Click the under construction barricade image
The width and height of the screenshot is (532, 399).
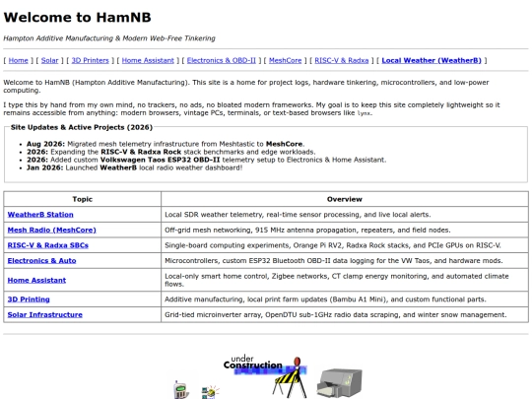pos(265,376)
